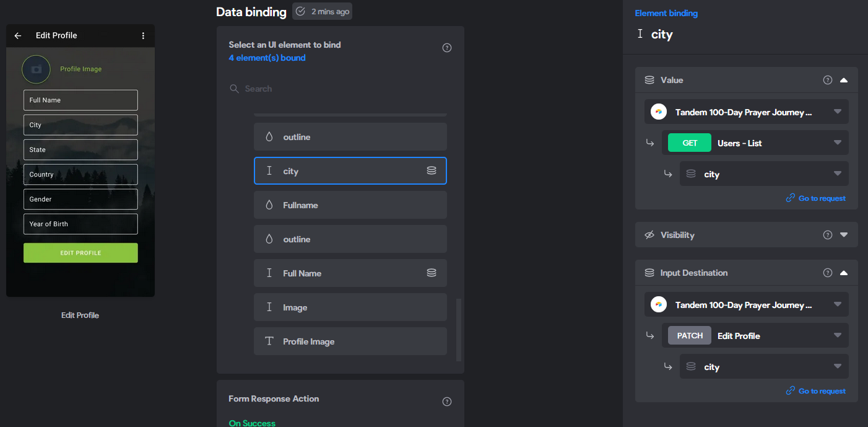Go to request under Value section

coord(815,198)
